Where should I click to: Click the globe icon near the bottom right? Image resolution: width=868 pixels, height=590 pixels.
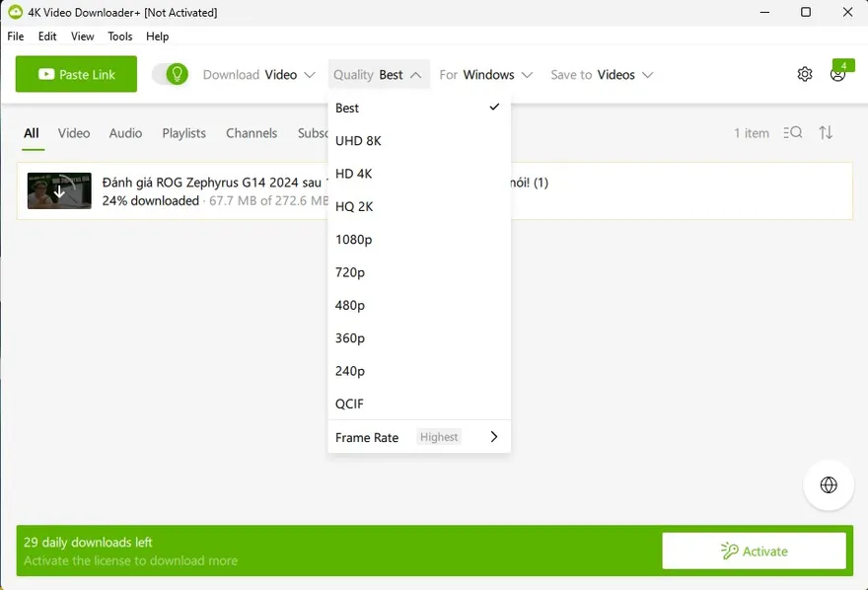tap(828, 484)
